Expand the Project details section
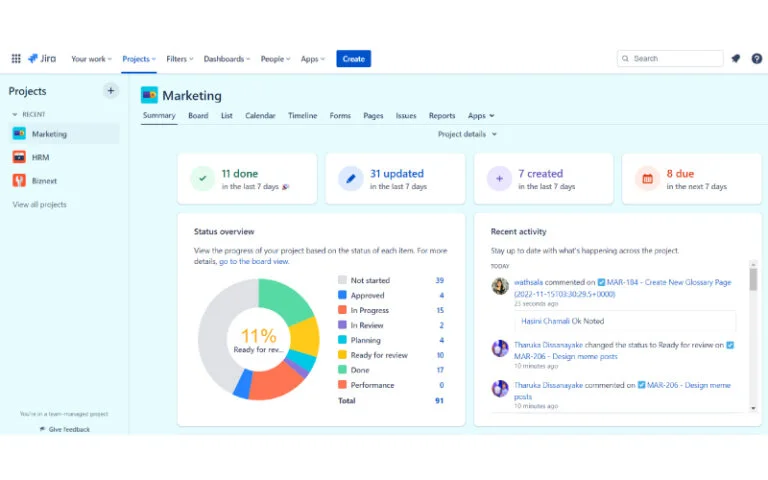Viewport: 768px width, 480px height. [467, 134]
